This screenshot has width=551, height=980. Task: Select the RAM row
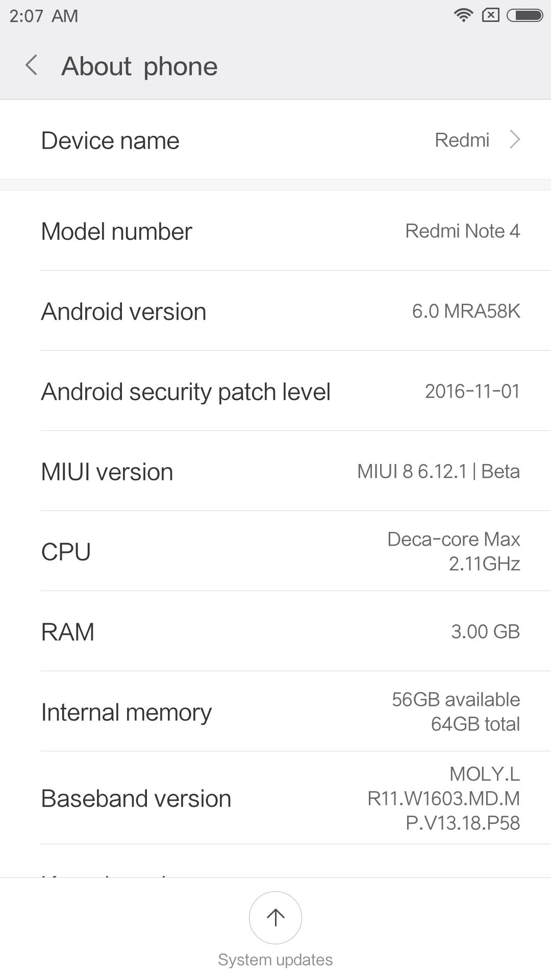(x=275, y=631)
